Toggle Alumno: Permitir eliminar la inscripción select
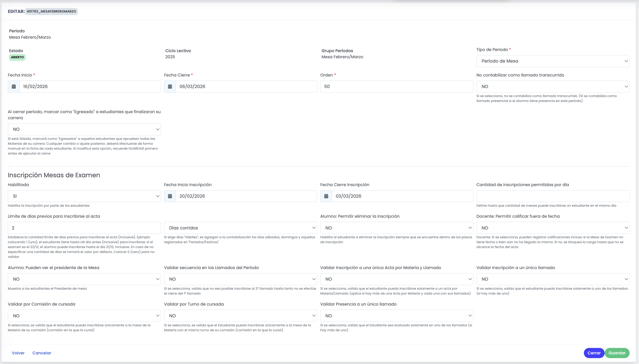The width and height of the screenshot is (639, 364). [397, 228]
